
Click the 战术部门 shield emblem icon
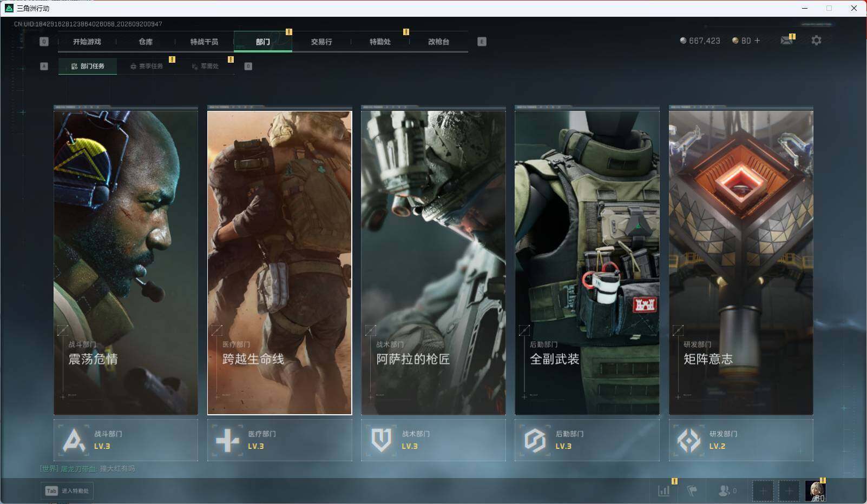tap(381, 440)
